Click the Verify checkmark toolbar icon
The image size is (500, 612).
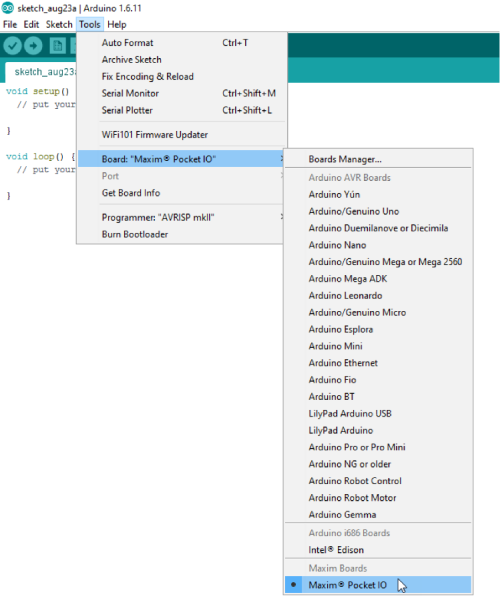12,46
